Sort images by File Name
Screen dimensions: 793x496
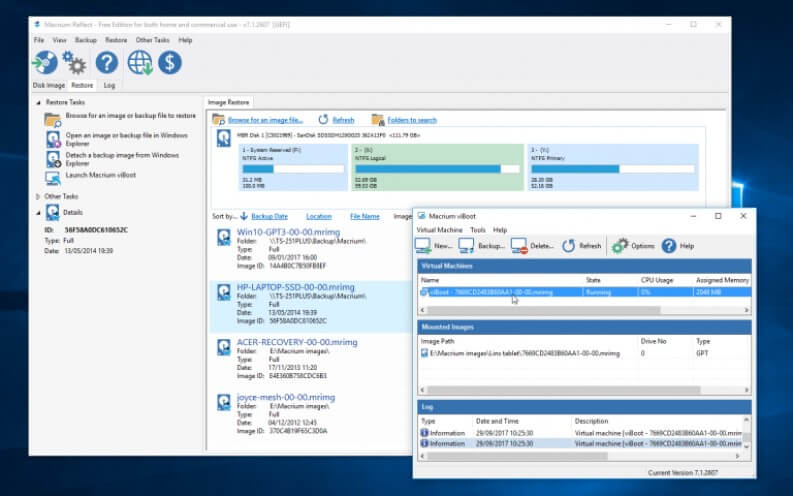coord(365,216)
